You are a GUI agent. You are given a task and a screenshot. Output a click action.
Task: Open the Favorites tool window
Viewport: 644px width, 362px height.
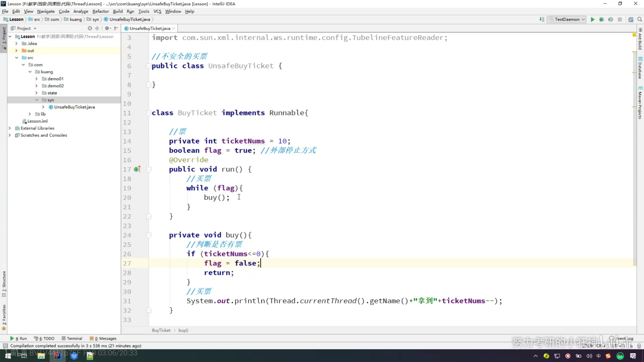(4, 317)
